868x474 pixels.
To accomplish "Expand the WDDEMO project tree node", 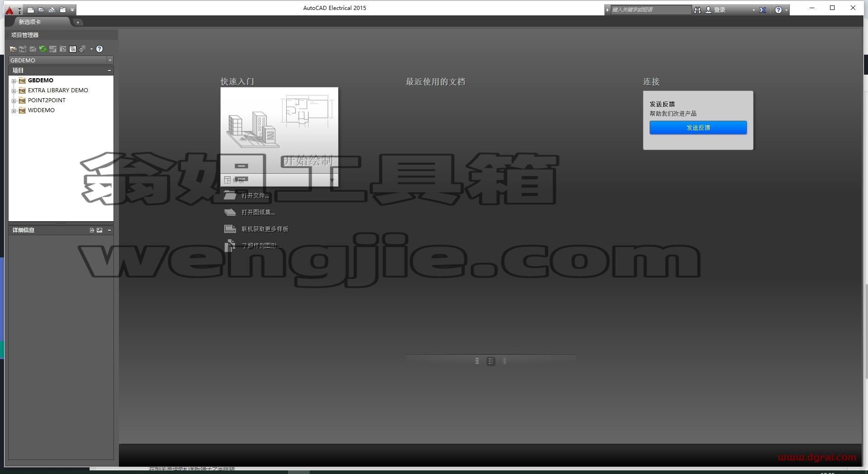I will tap(14, 111).
